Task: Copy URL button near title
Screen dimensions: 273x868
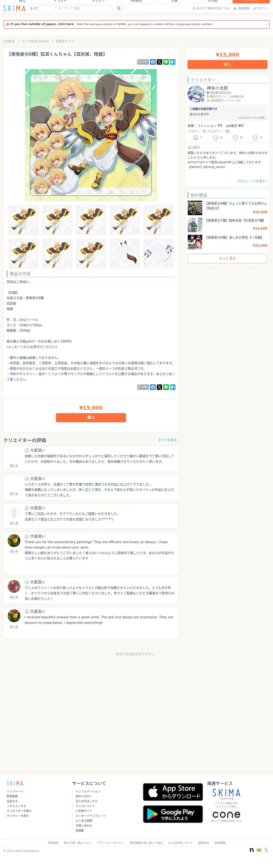Action: click(143, 62)
